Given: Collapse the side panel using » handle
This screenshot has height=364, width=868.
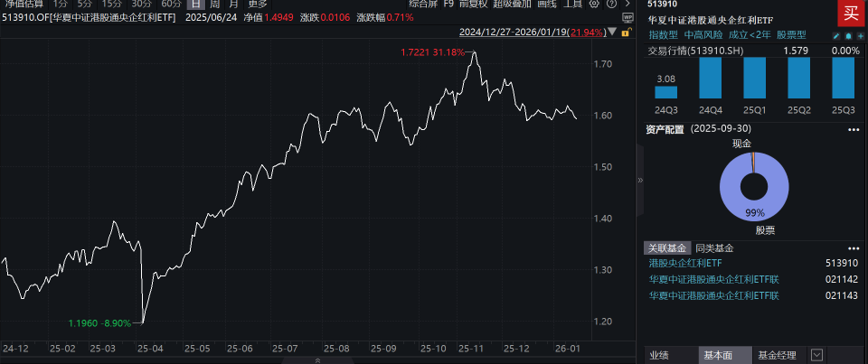Looking at the screenshot, I should click(x=640, y=181).
